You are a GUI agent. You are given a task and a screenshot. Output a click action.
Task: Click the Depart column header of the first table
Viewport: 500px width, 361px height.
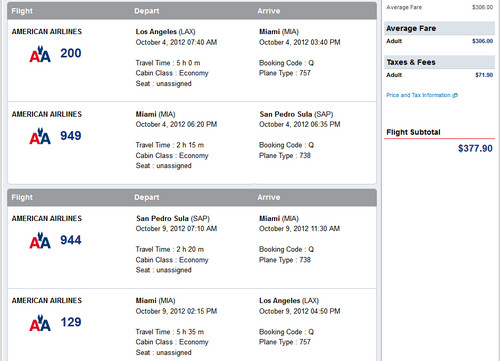[147, 11]
